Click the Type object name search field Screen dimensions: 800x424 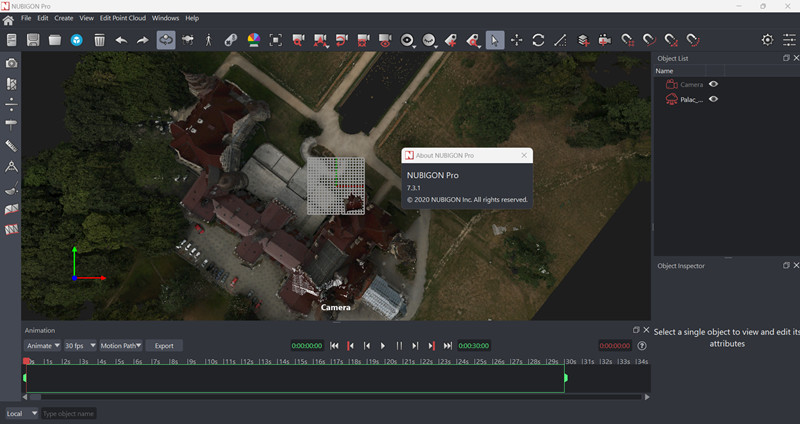68,413
